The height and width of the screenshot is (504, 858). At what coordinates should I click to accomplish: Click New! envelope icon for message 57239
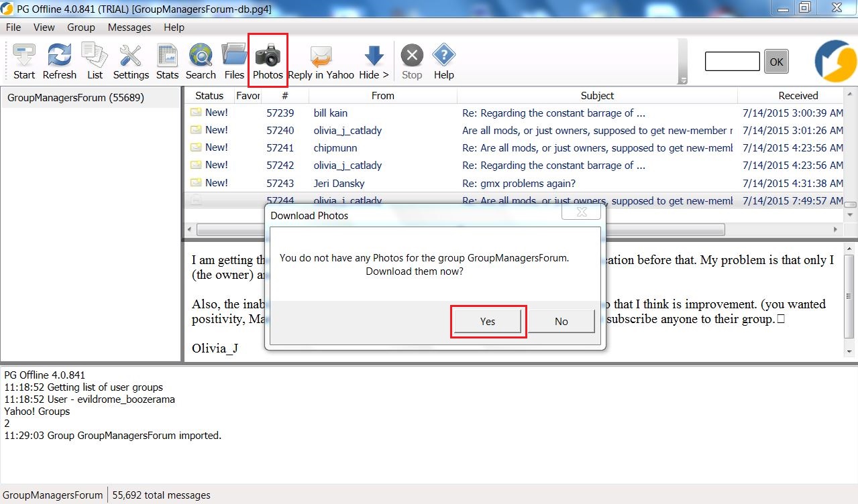pyautogui.click(x=196, y=113)
